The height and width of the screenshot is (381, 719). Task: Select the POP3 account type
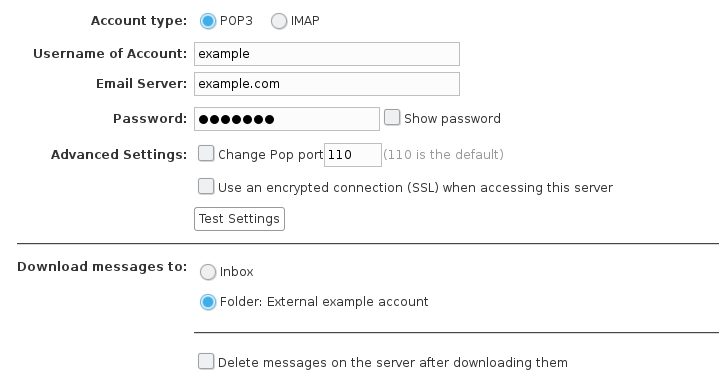pos(208,21)
